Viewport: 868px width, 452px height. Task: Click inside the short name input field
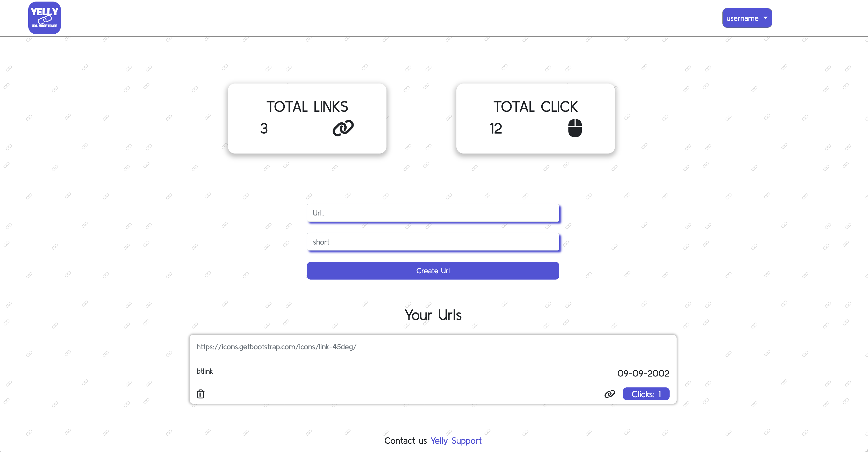[x=433, y=242]
